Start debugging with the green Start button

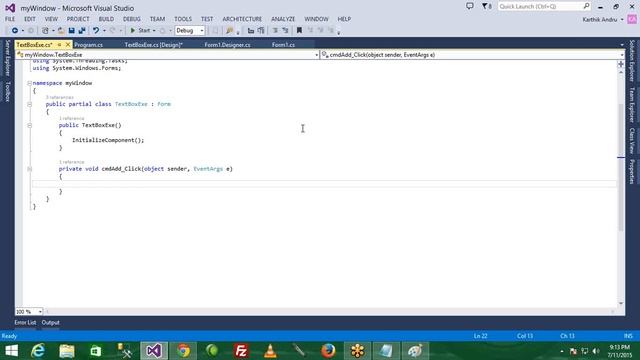click(x=140, y=31)
